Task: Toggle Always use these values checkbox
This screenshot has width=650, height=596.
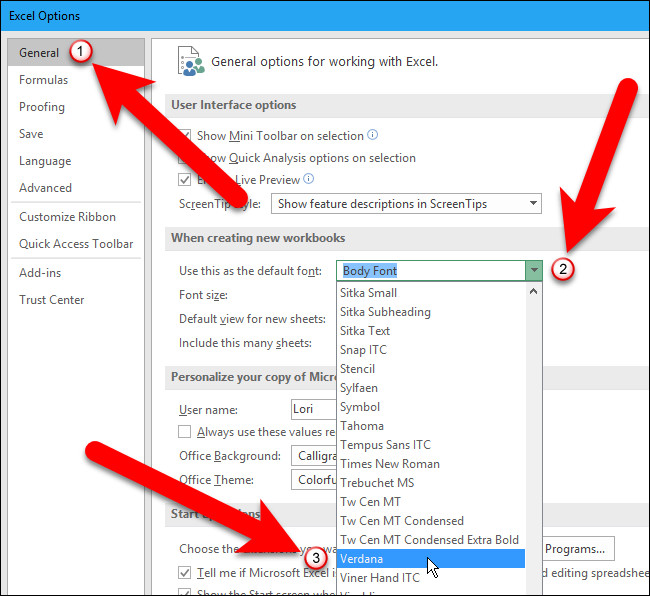Action: [184, 431]
